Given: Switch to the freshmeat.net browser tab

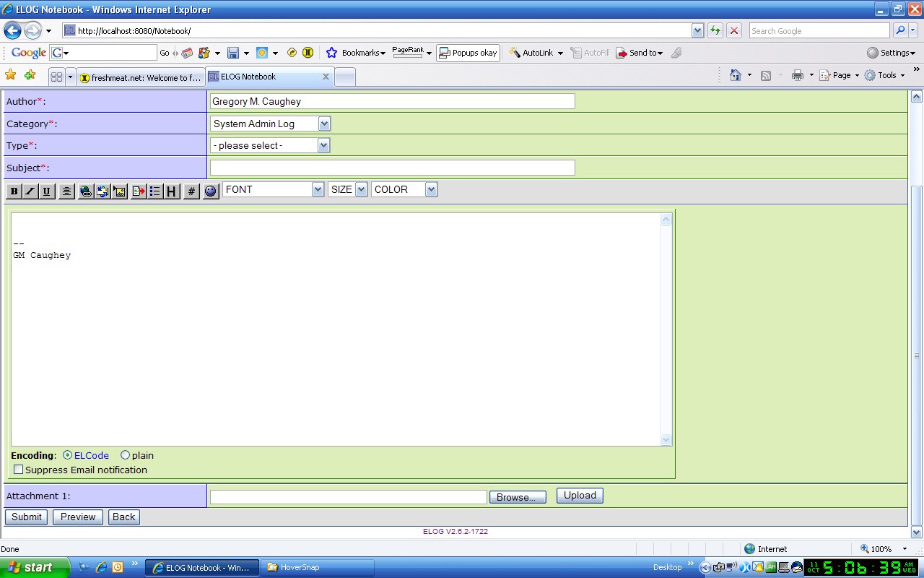Looking at the screenshot, I should pos(141,77).
